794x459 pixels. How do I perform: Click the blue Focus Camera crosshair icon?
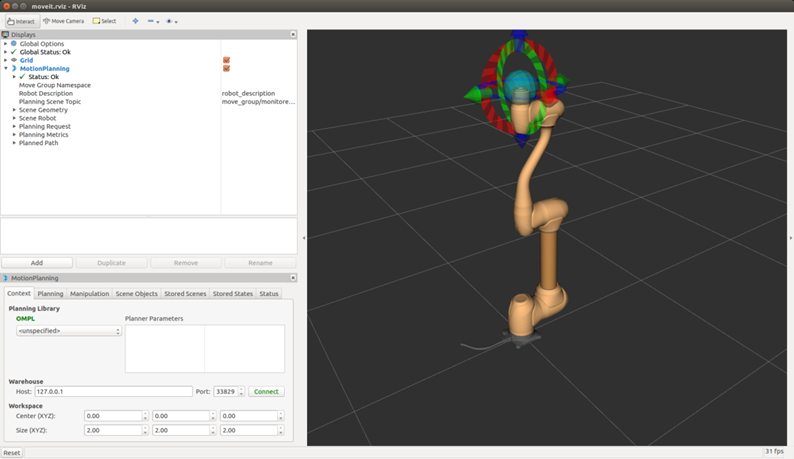(x=135, y=21)
